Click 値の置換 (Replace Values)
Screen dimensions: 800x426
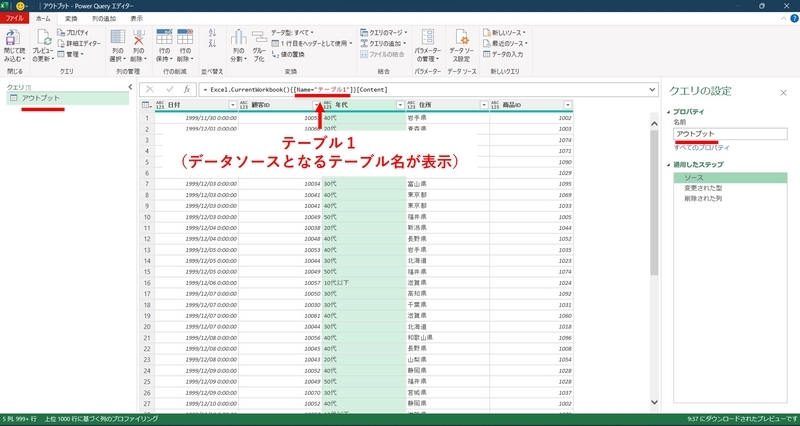288,54
